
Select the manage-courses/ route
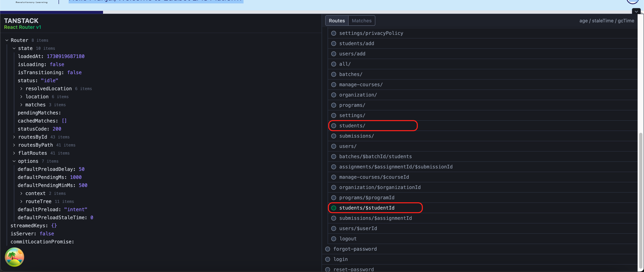click(483, 85)
